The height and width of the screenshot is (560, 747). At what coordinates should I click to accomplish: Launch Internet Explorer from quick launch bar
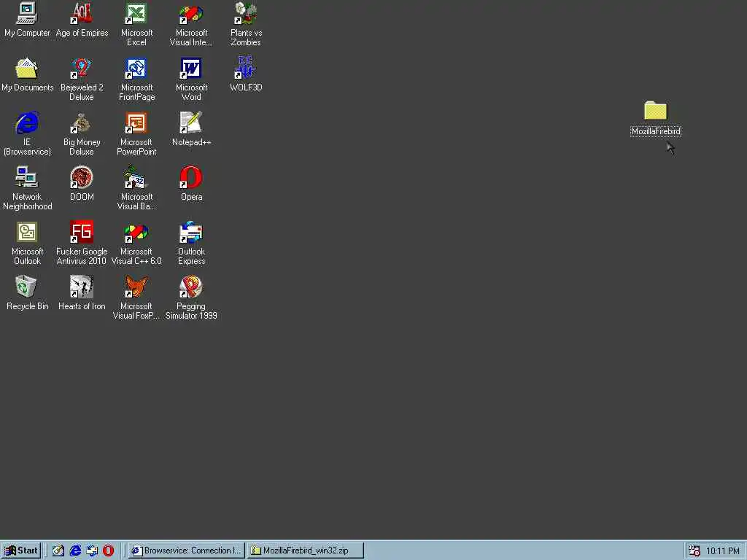tap(75, 551)
